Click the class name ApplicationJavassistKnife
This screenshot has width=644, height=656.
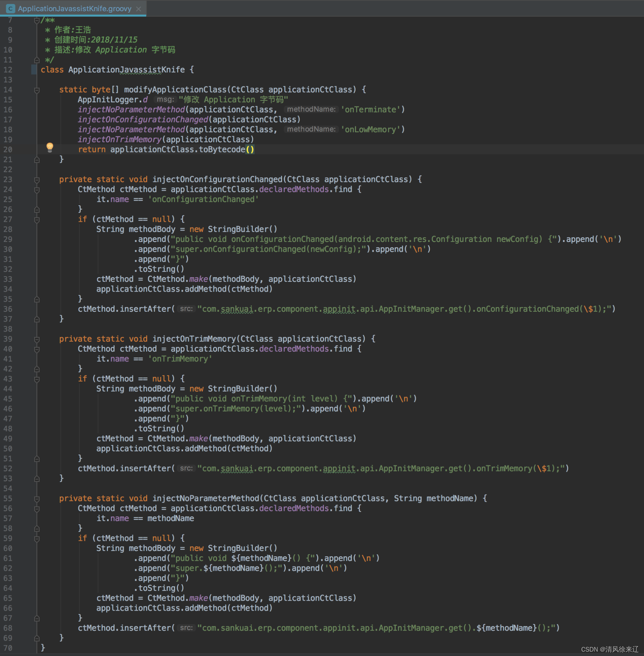click(x=126, y=70)
